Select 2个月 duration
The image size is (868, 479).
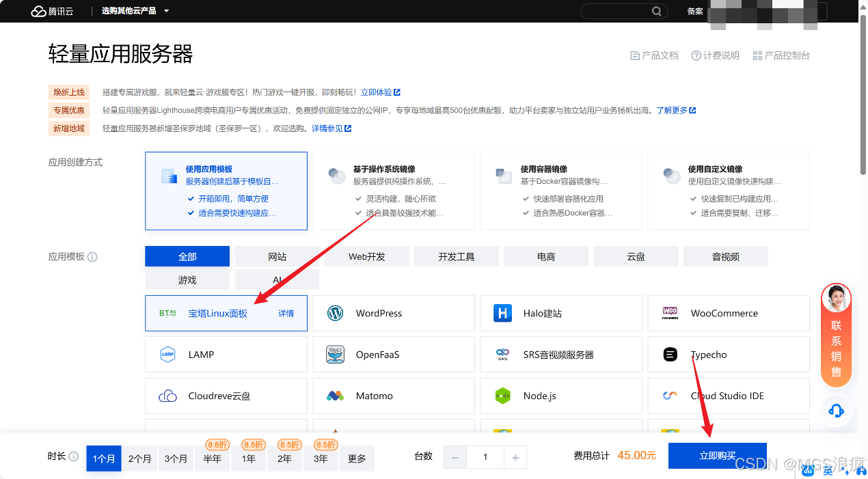tap(139, 458)
